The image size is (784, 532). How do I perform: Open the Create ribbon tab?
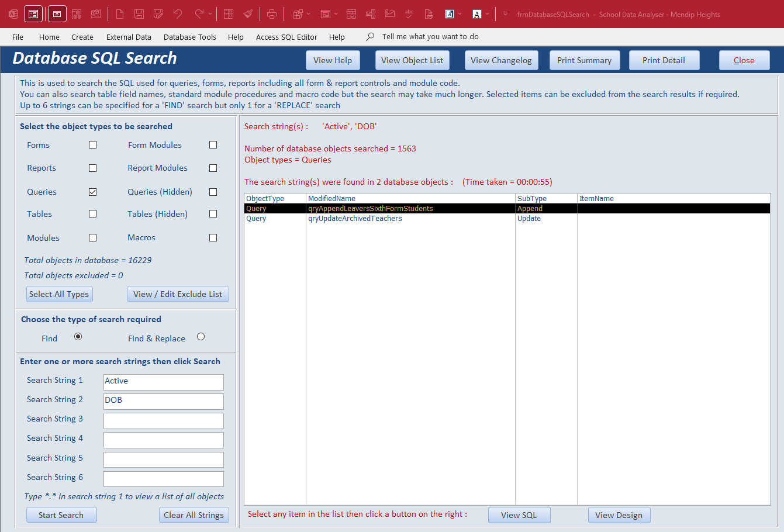(82, 37)
